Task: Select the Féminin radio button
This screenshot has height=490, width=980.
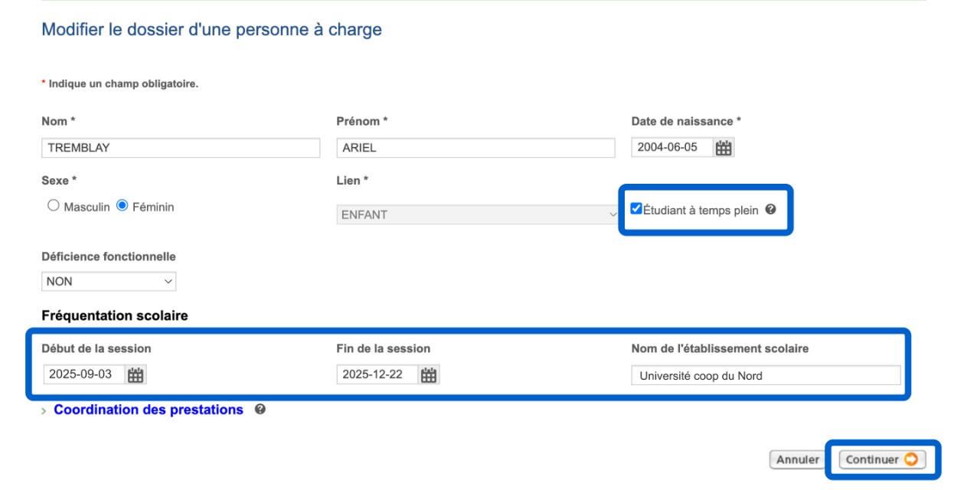Action: pos(122,206)
